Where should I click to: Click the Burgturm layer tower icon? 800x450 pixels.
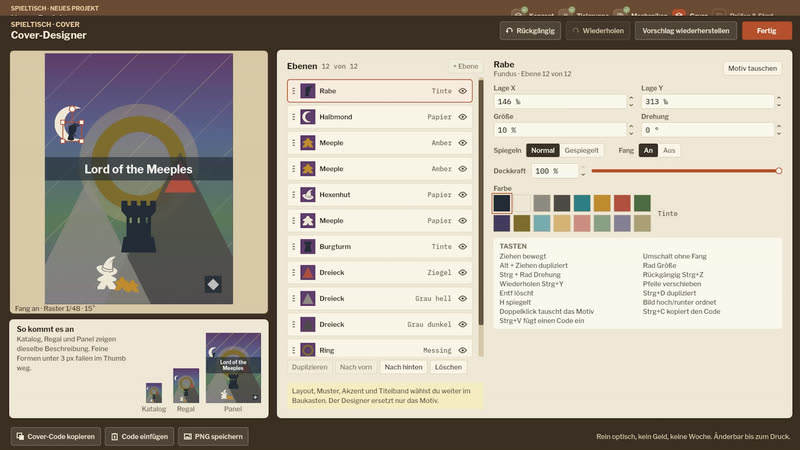click(307, 246)
